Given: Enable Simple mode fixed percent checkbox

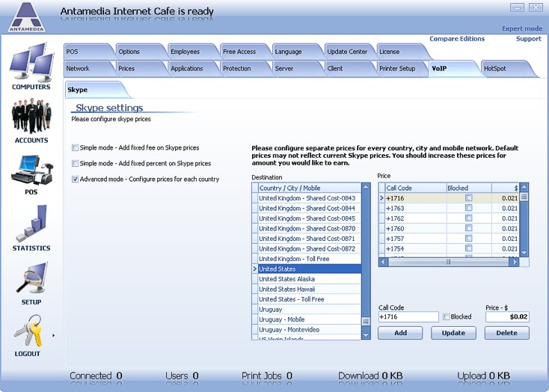Looking at the screenshot, I should pyautogui.click(x=75, y=163).
